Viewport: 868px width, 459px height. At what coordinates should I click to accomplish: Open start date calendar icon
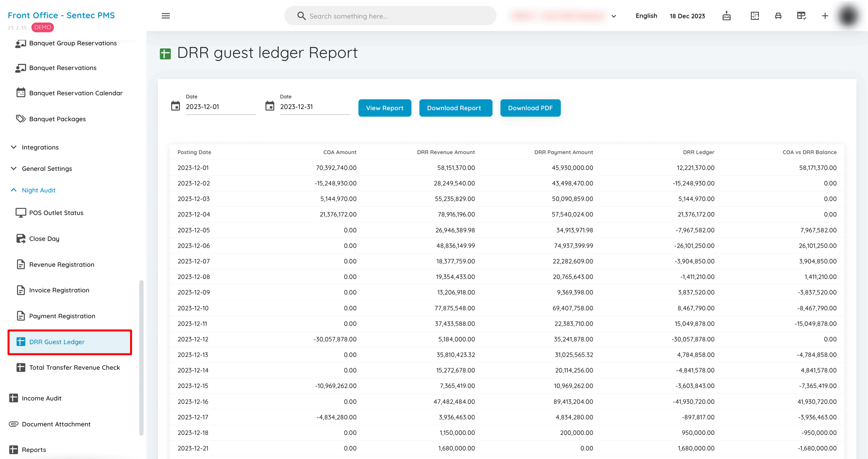pos(175,106)
